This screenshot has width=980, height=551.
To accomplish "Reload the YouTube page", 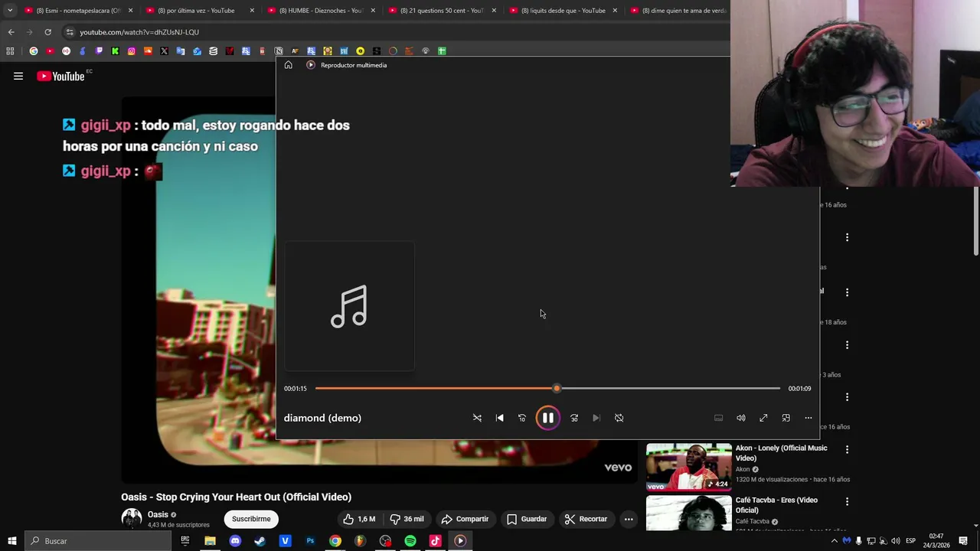I will [x=47, y=32].
